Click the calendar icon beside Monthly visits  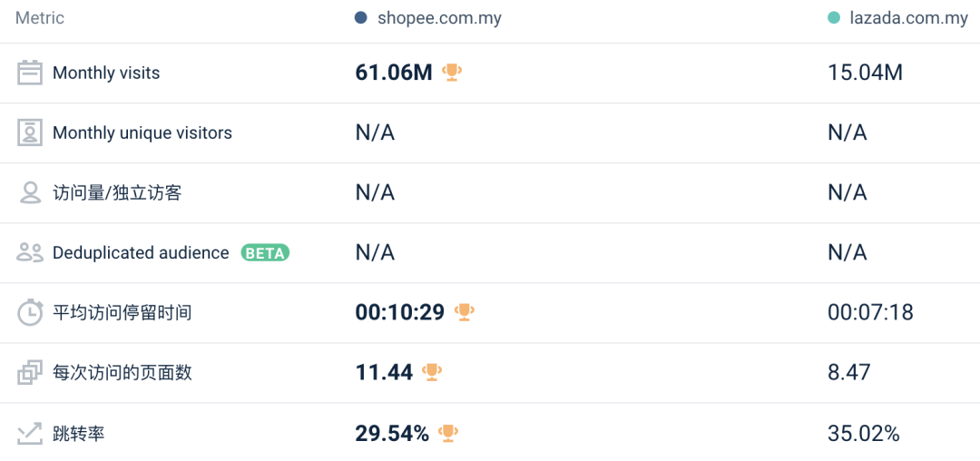(x=30, y=73)
